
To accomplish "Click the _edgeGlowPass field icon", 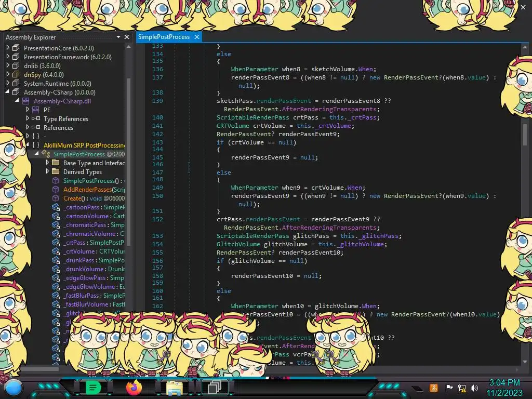I will pos(56,277).
